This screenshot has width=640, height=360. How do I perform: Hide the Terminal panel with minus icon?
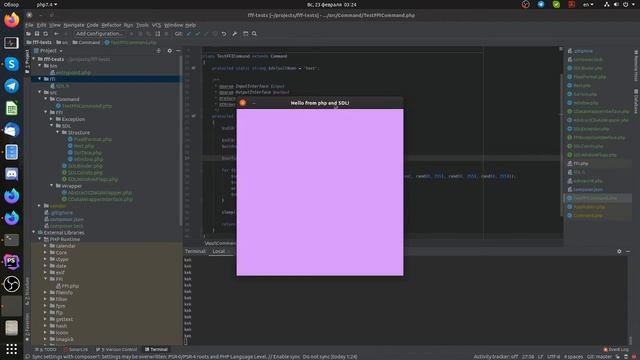pyautogui.click(x=628, y=251)
